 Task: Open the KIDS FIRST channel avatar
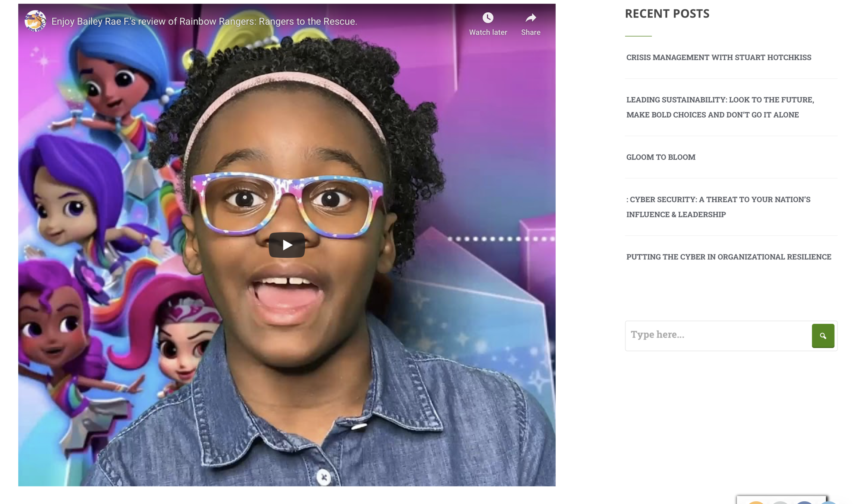pos(35,21)
